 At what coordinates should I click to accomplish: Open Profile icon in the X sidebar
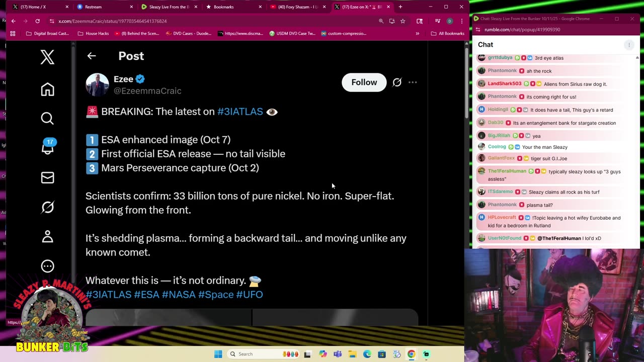[47, 236]
